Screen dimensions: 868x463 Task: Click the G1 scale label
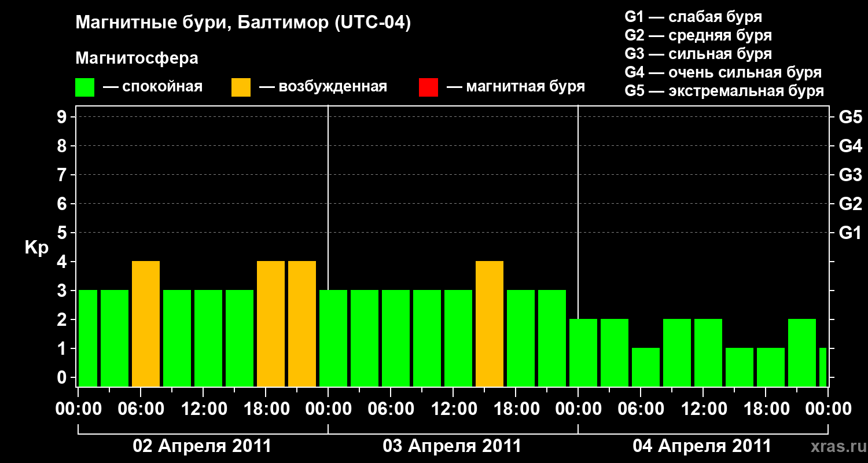click(850, 233)
